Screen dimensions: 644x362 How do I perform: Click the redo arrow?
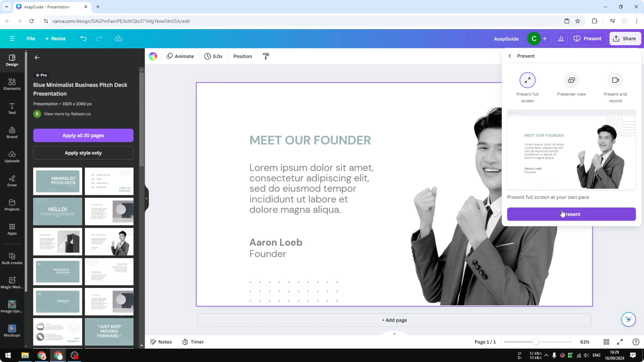click(99, 38)
